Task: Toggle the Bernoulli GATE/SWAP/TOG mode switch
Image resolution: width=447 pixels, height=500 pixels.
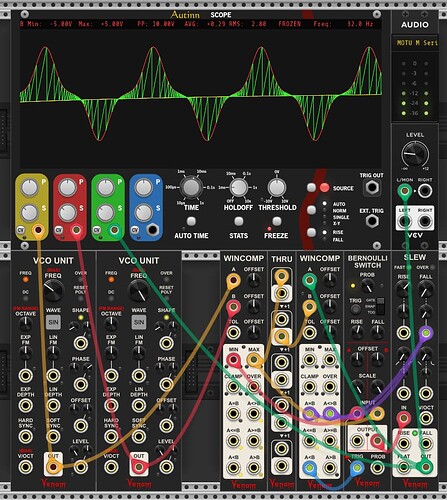Action: pyautogui.click(x=380, y=306)
